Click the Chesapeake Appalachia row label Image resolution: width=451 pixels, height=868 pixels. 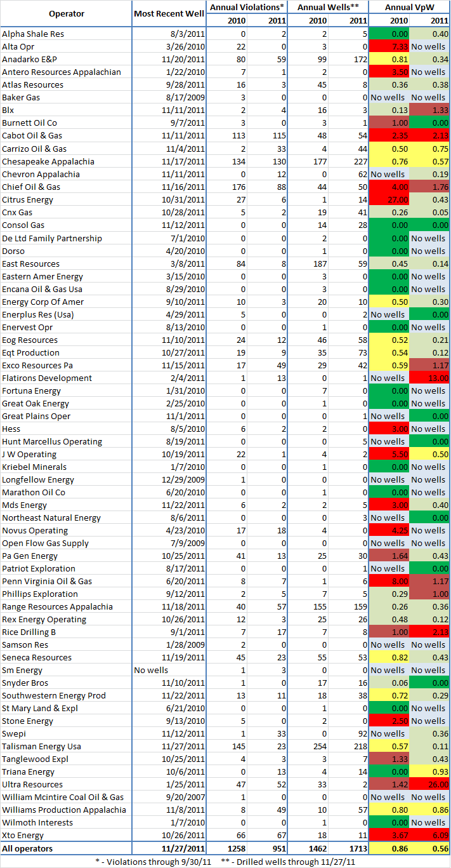[48, 161]
